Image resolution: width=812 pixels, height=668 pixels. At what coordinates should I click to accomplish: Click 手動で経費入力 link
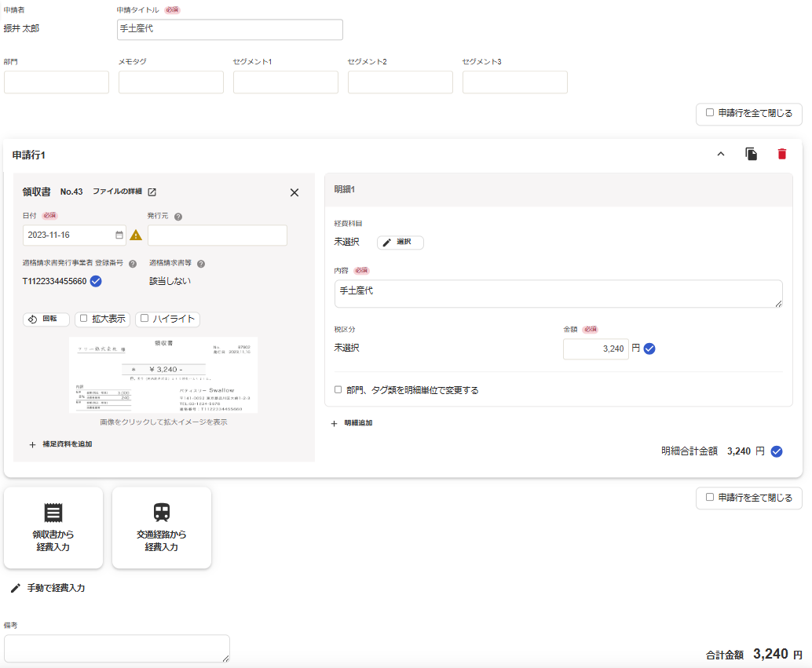point(48,588)
